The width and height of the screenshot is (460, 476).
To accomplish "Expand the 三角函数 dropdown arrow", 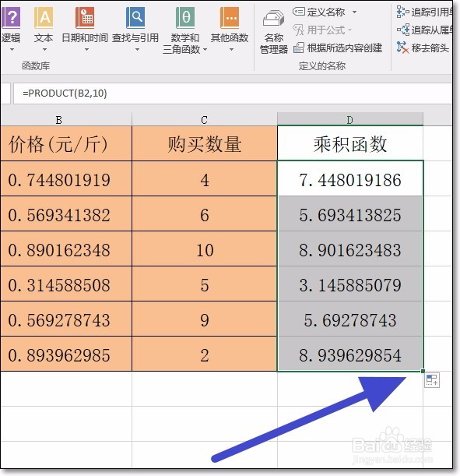I will (x=205, y=49).
